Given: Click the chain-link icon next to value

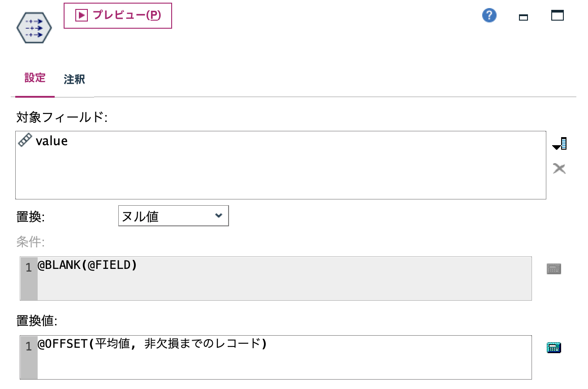Looking at the screenshot, I should 26,140.
